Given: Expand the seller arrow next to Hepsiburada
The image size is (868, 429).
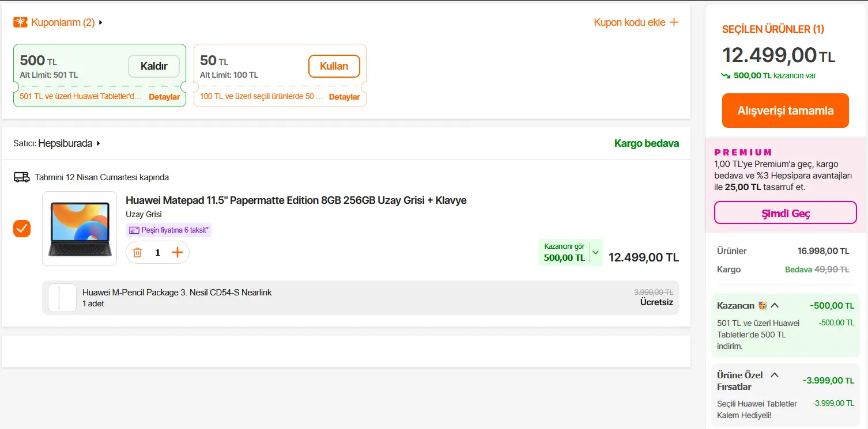Looking at the screenshot, I should coord(99,143).
